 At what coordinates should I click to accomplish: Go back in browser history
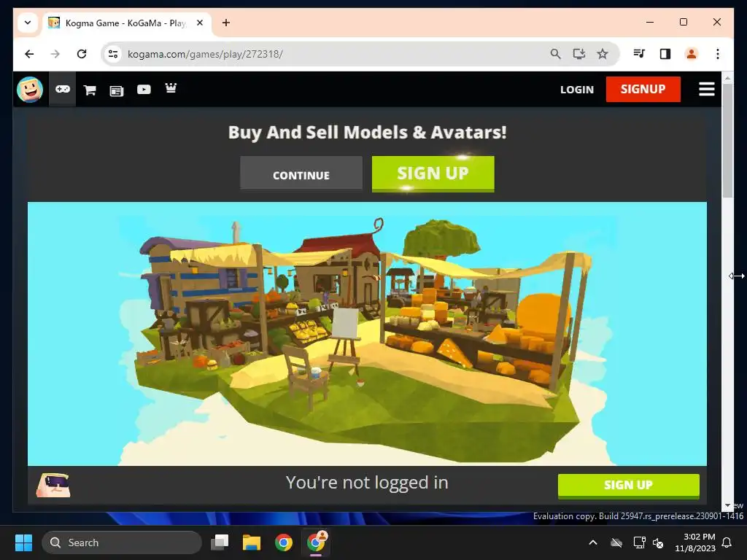click(29, 54)
